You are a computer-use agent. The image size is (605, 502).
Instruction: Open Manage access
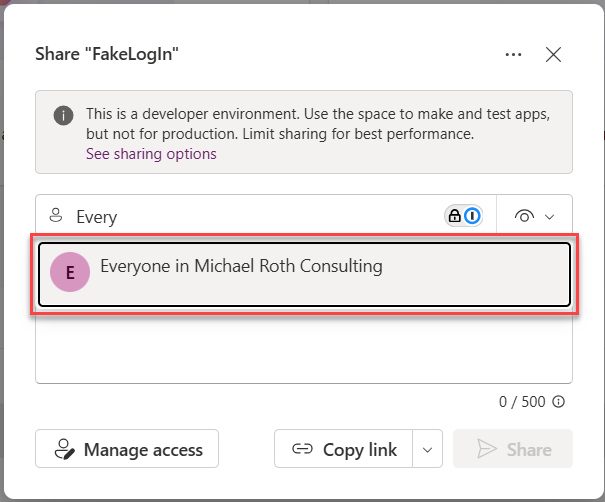pos(127,449)
